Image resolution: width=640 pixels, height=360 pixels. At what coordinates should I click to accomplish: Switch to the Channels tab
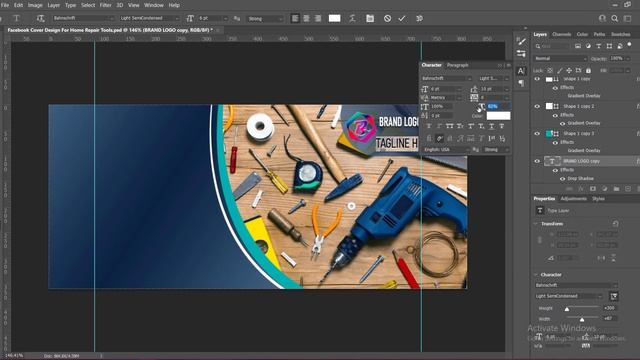click(x=561, y=34)
